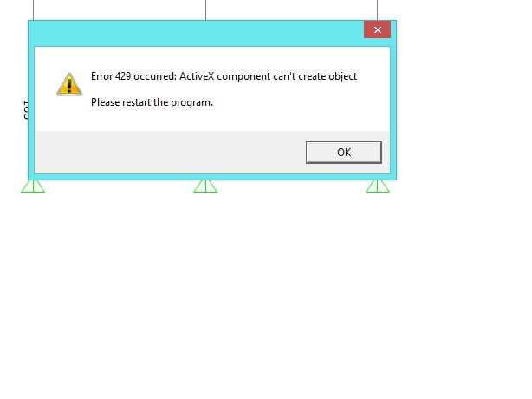Pick the left column line above dialog
This screenshot has width=532, height=399.
(33, 10)
